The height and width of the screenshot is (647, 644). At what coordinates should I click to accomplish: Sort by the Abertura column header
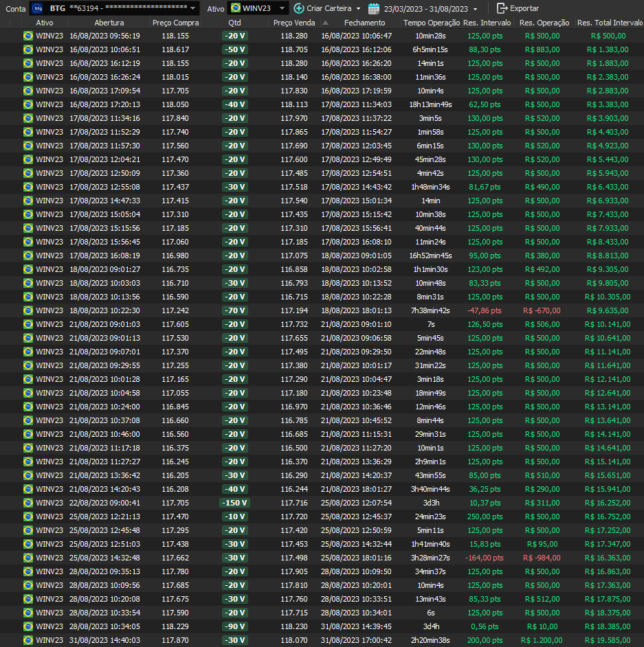(109, 23)
